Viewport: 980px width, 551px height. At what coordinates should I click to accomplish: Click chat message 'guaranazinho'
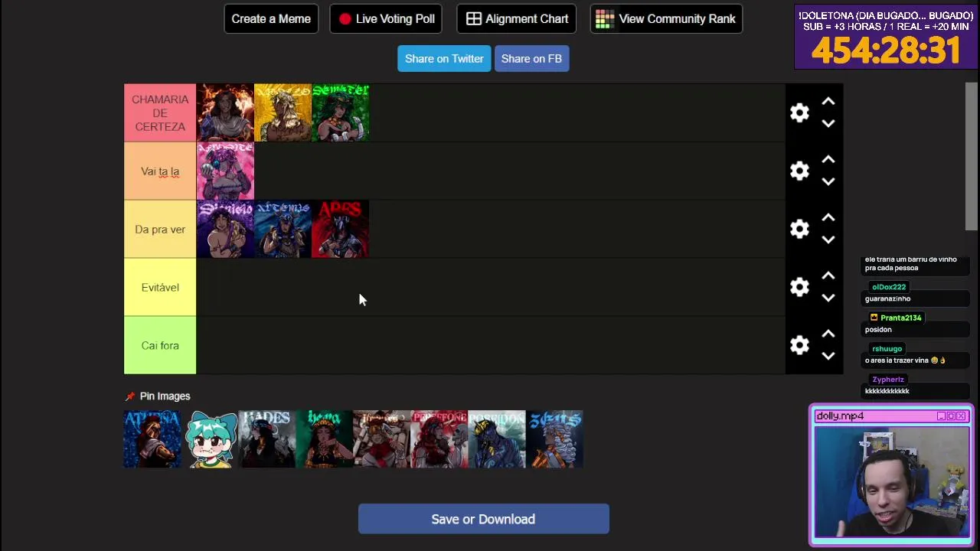(x=887, y=298)
